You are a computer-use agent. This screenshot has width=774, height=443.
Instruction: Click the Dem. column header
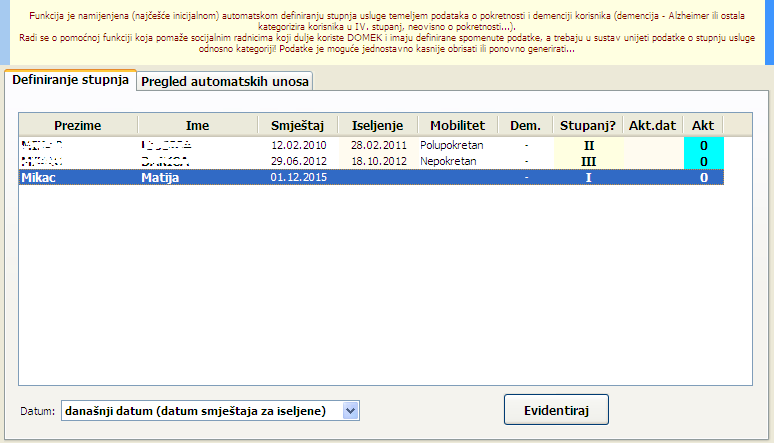click(525, 125)
